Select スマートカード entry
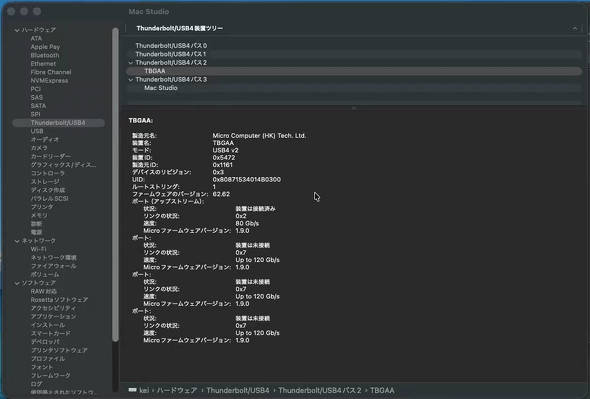The height and width of the screenshot is (399, 590). 50,334
